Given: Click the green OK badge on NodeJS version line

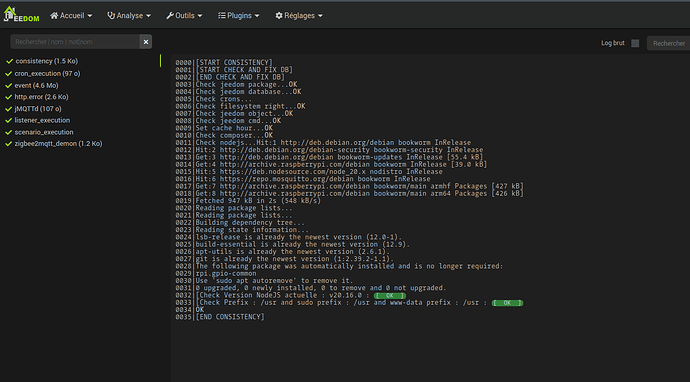Looking at the screenshot, I should coord(389,296).
